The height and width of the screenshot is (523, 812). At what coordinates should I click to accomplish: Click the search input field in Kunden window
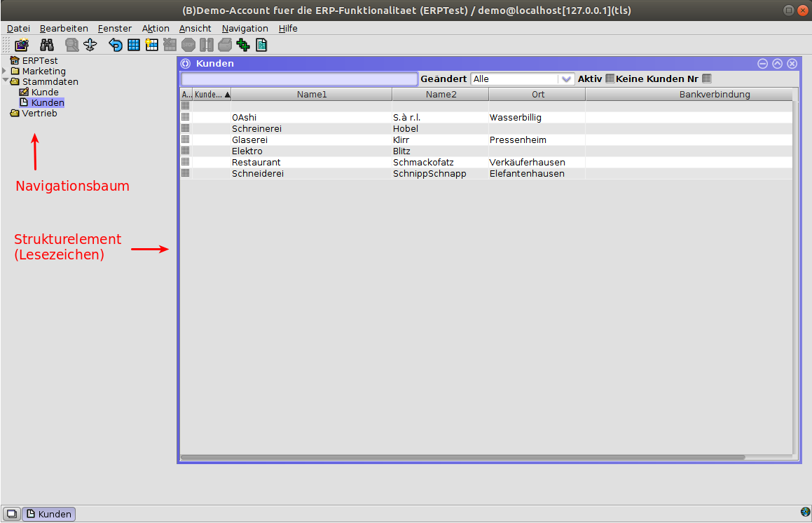point(299,79)
